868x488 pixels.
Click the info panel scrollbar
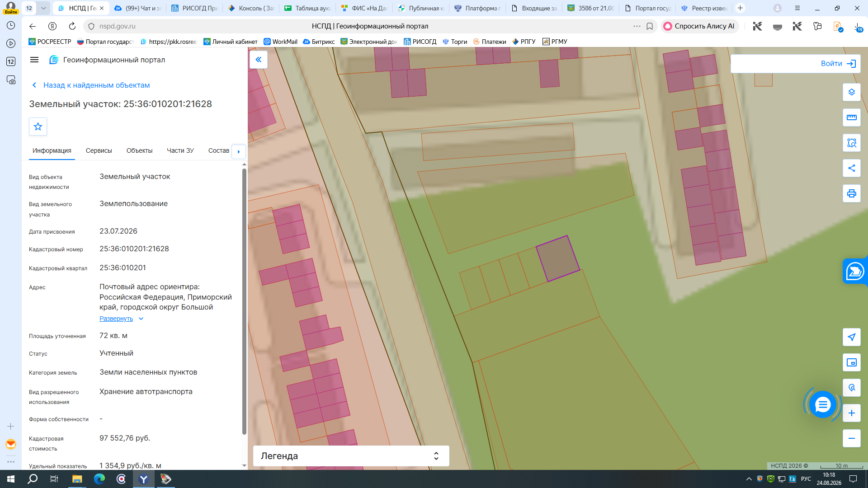244,301
